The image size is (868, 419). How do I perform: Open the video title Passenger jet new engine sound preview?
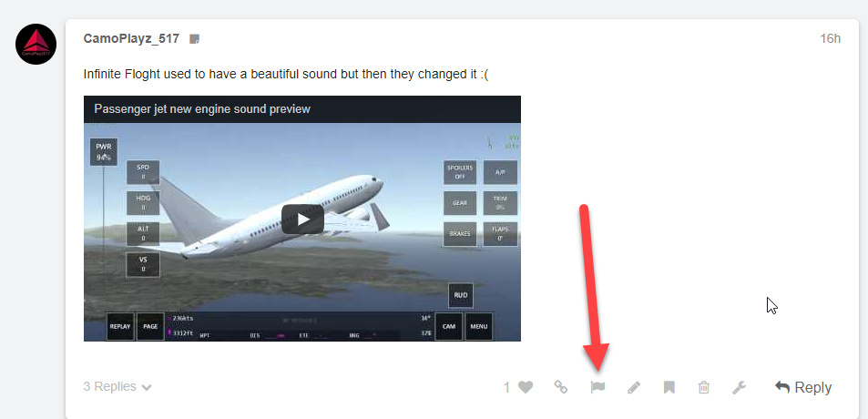tap(202, 109)
